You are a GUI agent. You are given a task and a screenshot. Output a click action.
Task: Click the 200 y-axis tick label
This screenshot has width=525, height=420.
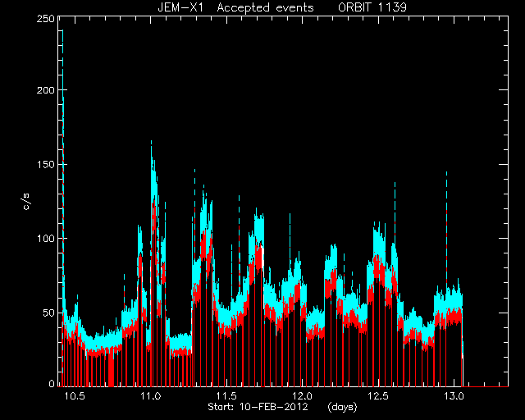[x=45, y=90]
